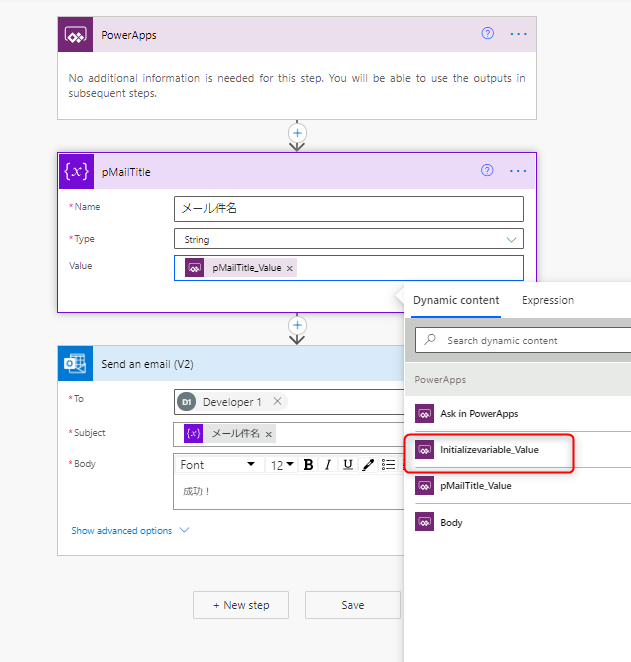Screen dimensions: 631x662
Task: Click the Ask in PowerApps icon
Action: [x=424, y=414]
